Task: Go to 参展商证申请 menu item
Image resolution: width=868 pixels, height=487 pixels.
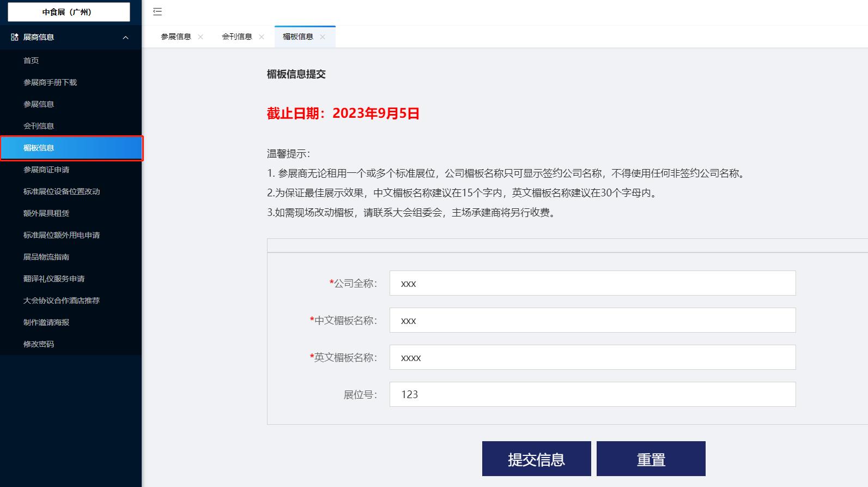Action: point(46,170)
